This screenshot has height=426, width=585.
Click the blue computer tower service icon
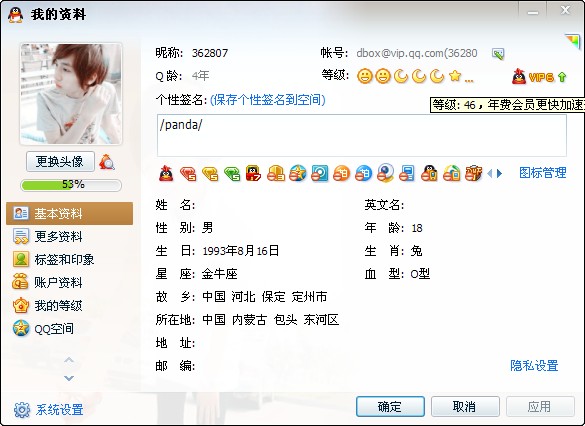click(x=407, y=173)
